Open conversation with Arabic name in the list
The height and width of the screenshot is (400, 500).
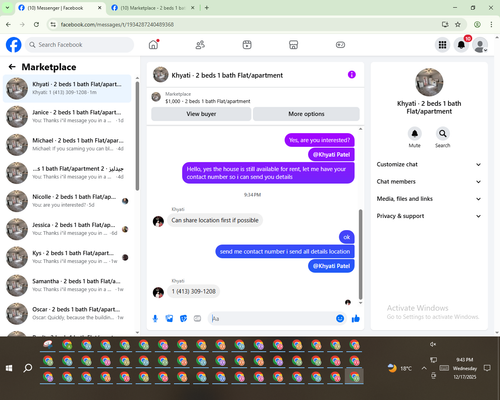tap(67, 173)
